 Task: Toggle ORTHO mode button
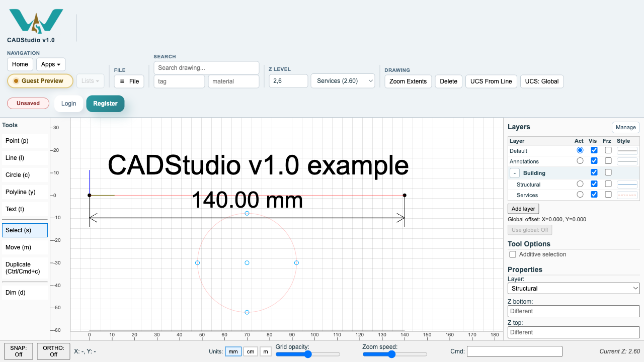pos(54,351)
